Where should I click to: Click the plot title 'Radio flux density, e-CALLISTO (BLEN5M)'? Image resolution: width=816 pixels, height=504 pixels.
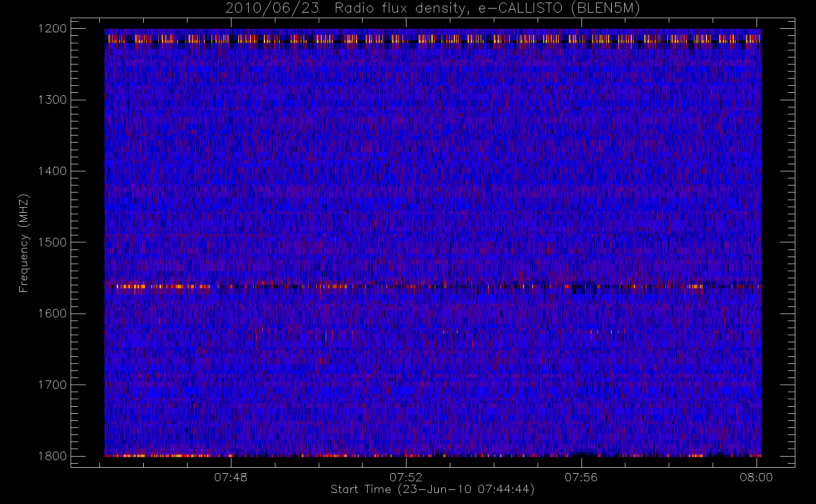point(487,8)
